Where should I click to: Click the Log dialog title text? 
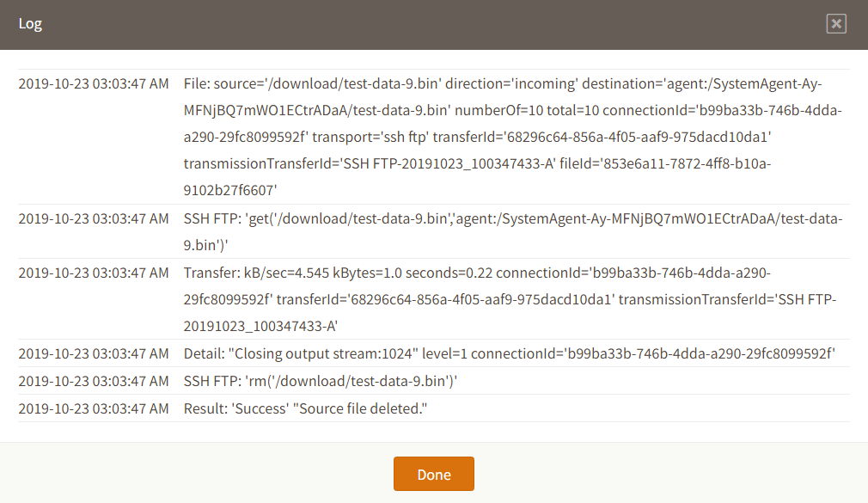pos(30,24)
